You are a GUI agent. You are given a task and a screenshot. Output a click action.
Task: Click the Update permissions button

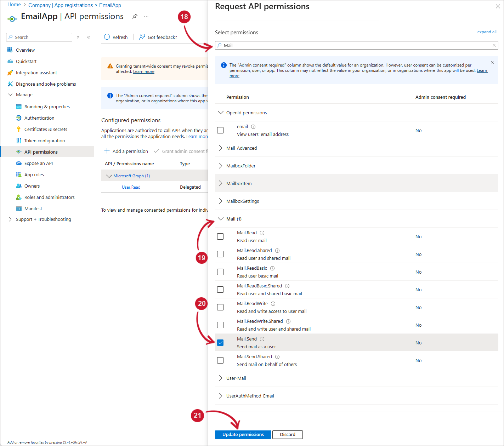click(243, 434)
